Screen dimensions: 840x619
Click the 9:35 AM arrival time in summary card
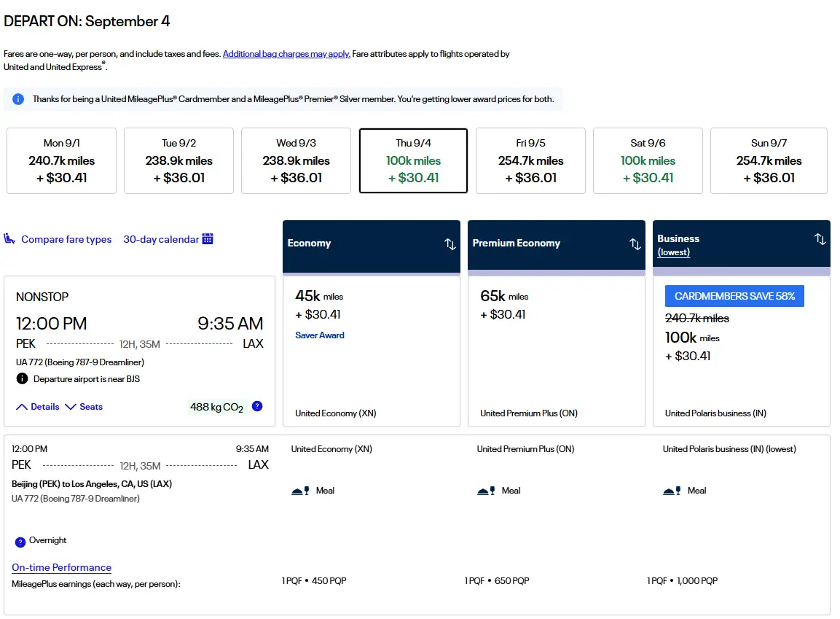point(230,323)
